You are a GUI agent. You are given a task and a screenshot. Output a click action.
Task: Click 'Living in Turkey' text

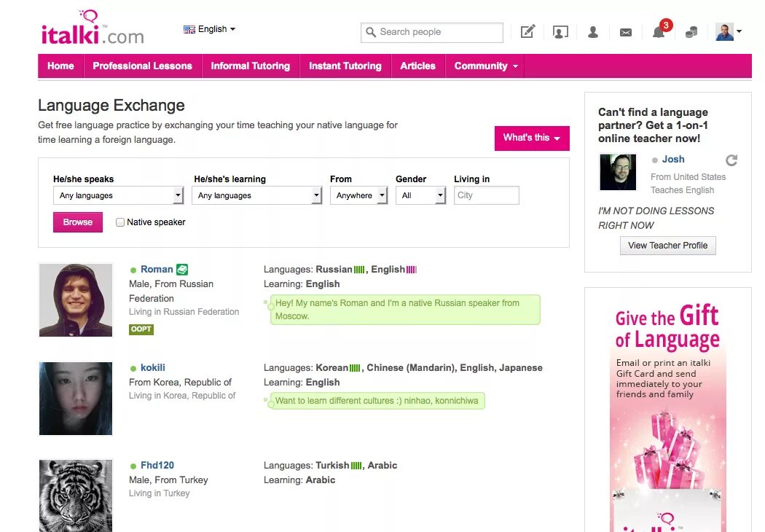tap(159, 493)
